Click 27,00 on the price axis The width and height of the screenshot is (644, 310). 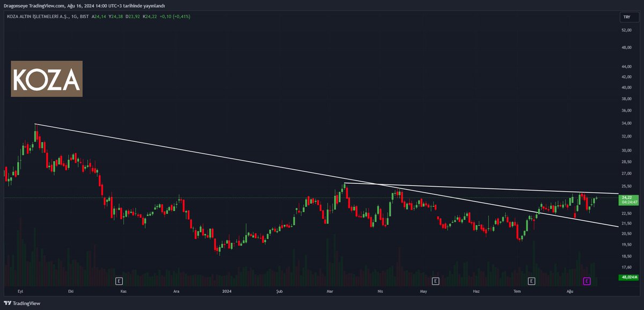[x=626, y=174]
